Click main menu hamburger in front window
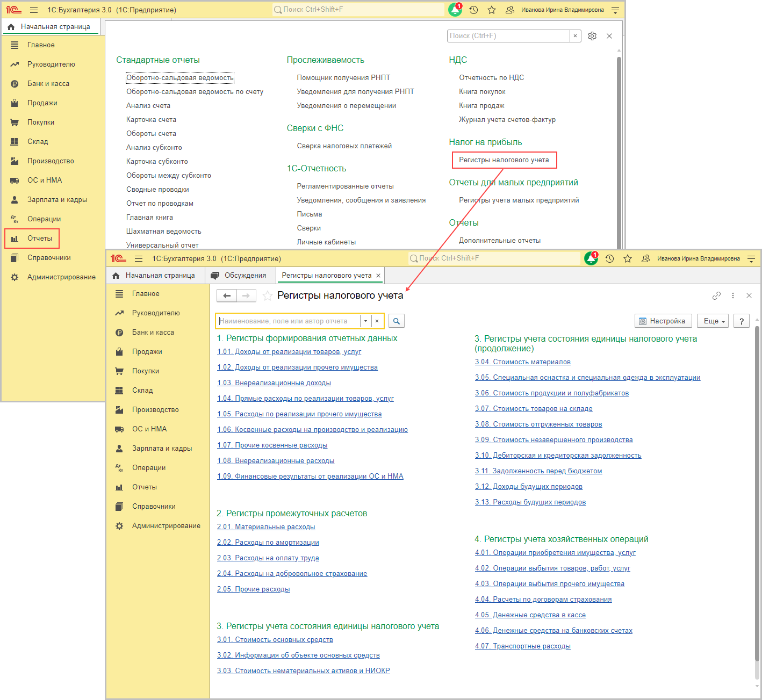The height and width of the screenshot is (700, 762). pyautogui.click(x=139, y=258)
